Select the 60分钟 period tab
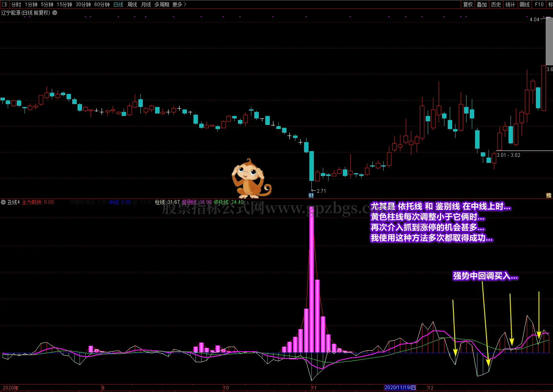The height and width of the screenshot is (392, 553). point(102,4)
